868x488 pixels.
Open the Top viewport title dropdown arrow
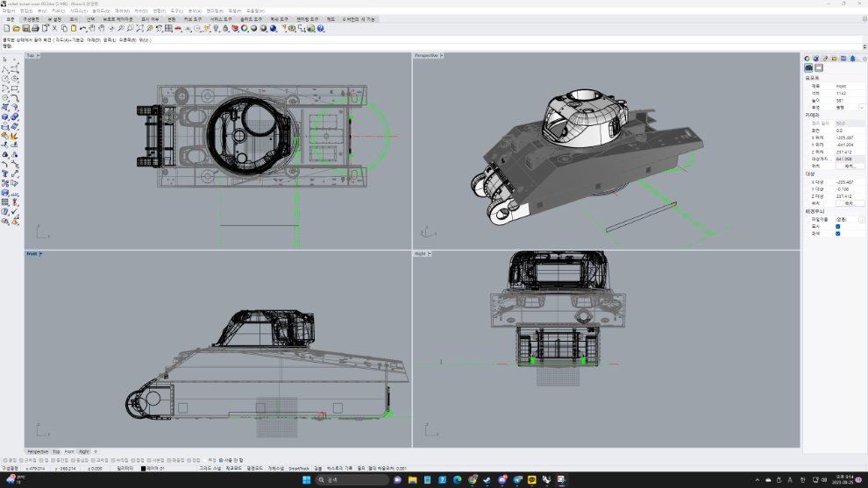[40, 55]
